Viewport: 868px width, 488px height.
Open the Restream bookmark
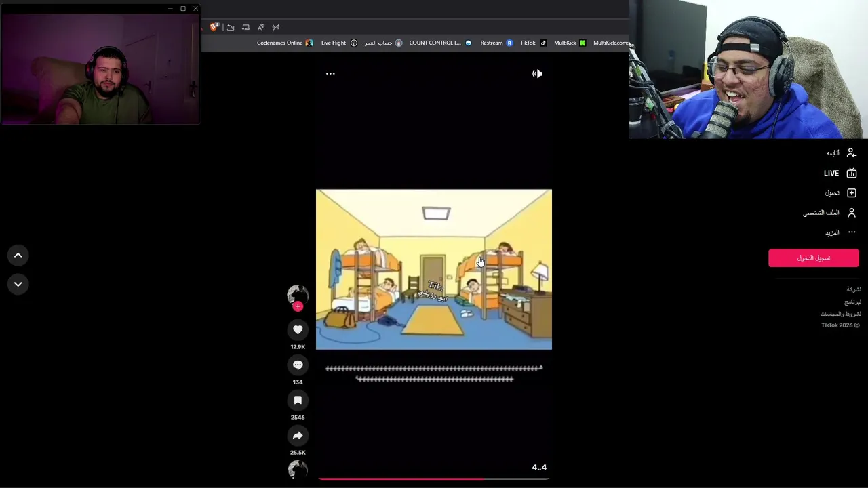pos(496,43)
